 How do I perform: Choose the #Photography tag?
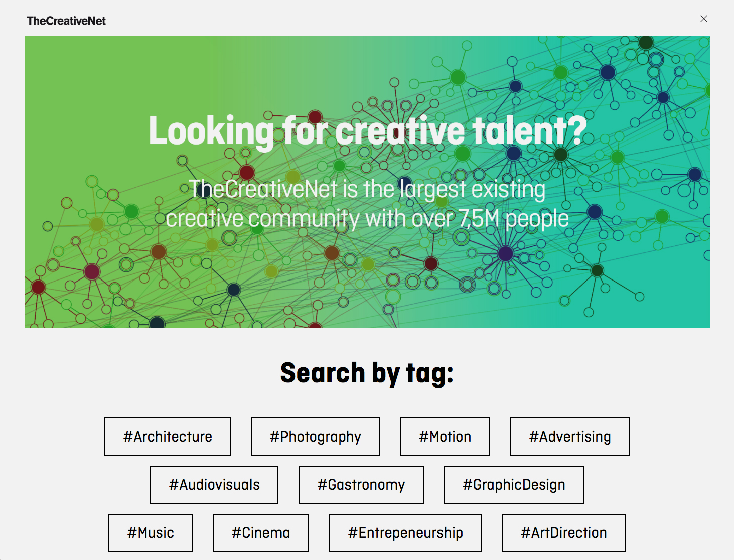(315, 437)
